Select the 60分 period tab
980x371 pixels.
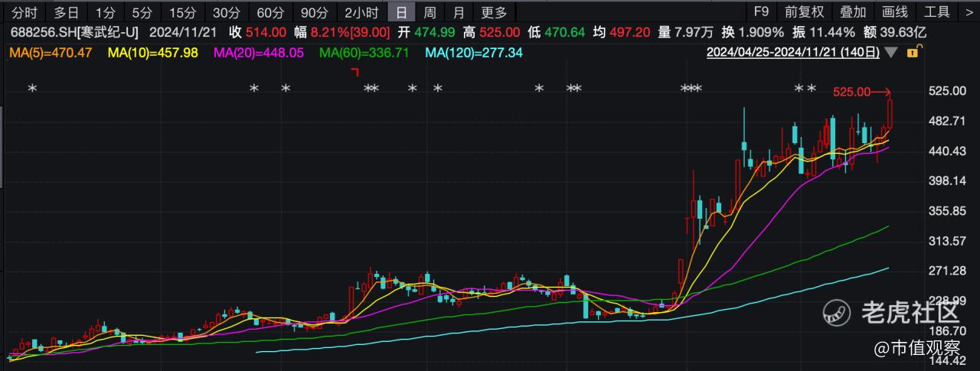tap(271, 12)
